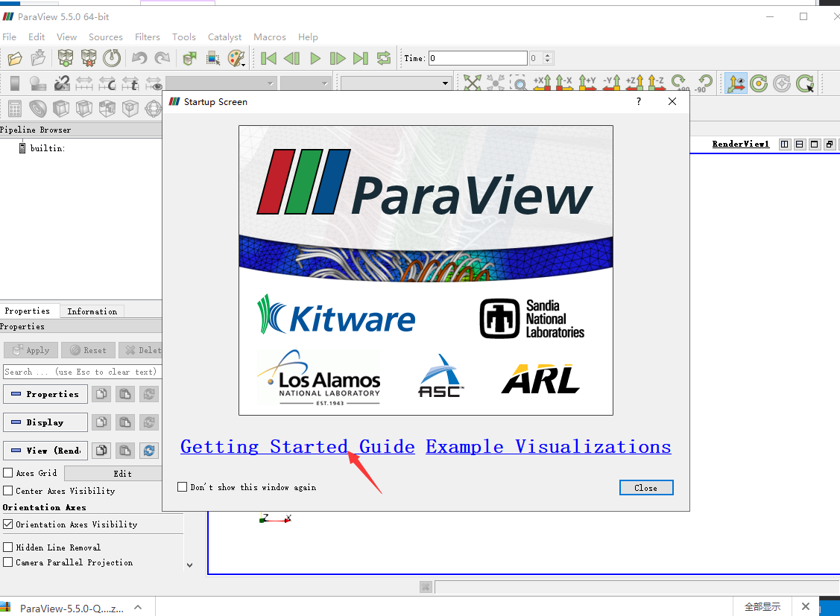This screenshot has width=840, height=616.
Task: Click the Apply button
Action: click(31, 350)
